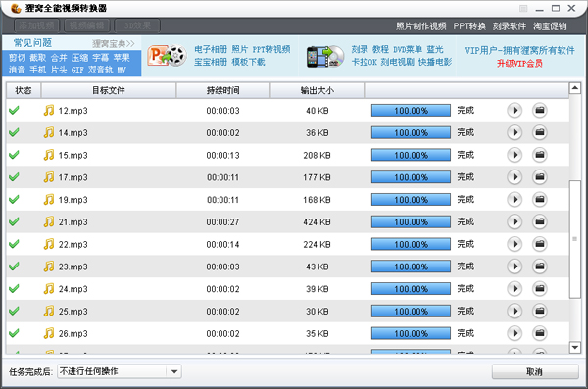Play the converted 12.mp3 file
Viewport: 588px width, 389px height.
click(x=514, y=111)
